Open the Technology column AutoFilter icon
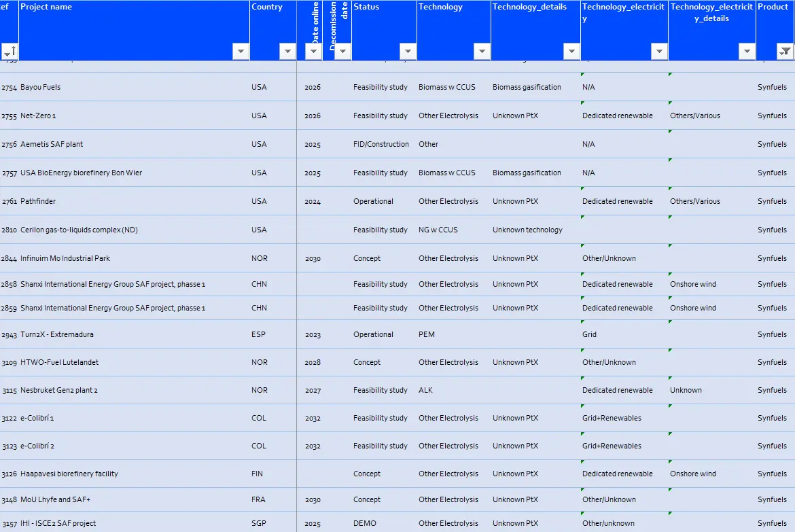Screen dimensions: 795x532 [x=482, y=51]
